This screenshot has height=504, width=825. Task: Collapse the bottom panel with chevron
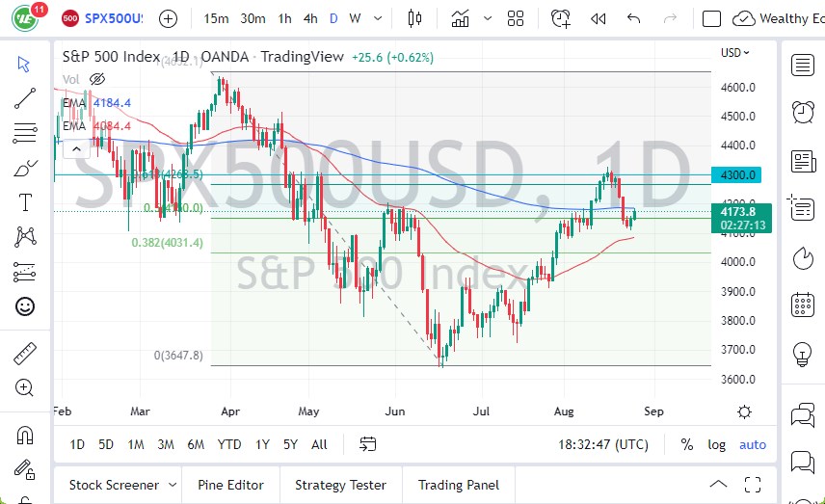point(718,485)
